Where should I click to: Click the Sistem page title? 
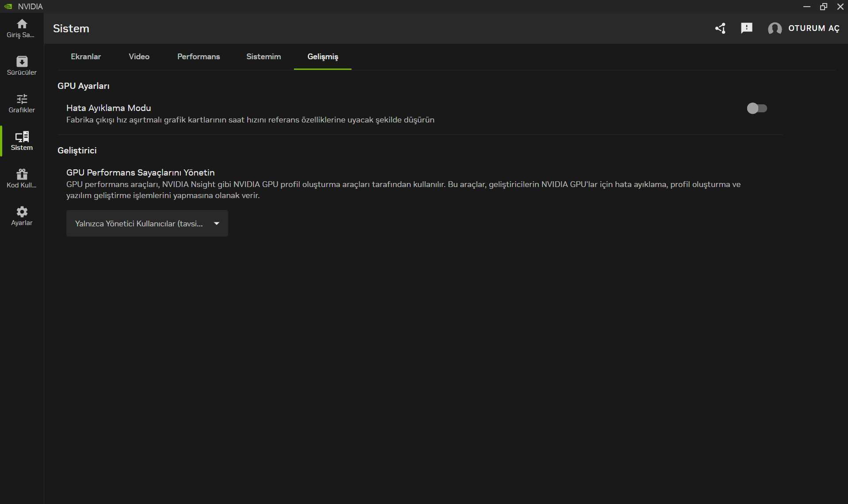(71, 28)
